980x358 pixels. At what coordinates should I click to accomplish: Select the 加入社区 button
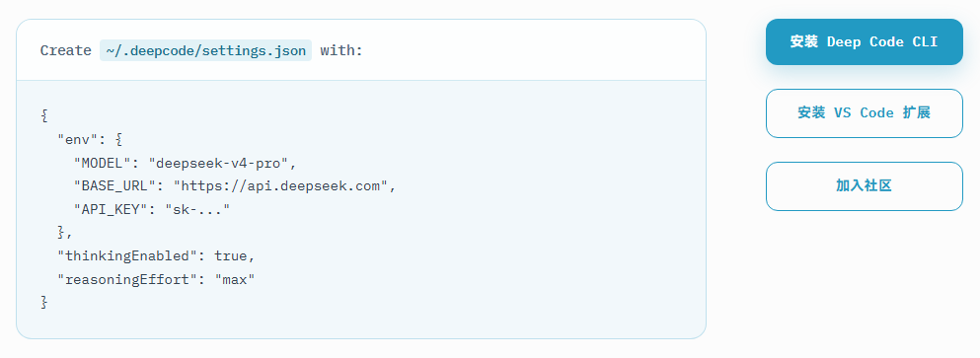tap(864, 186)
